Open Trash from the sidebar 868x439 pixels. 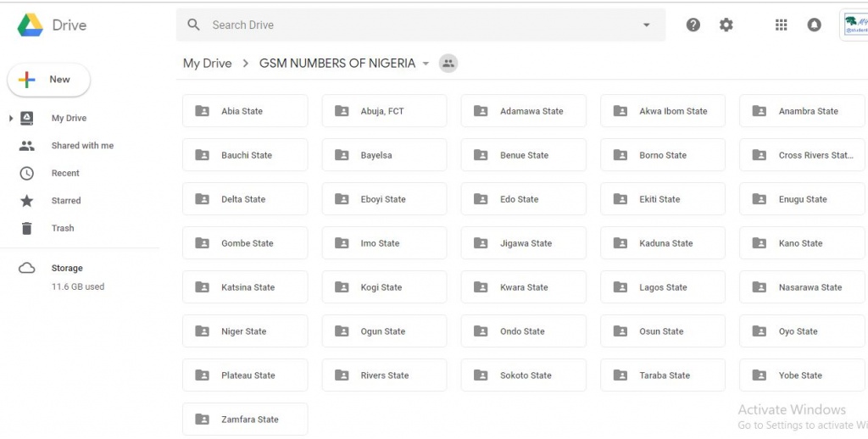point(63,228)
